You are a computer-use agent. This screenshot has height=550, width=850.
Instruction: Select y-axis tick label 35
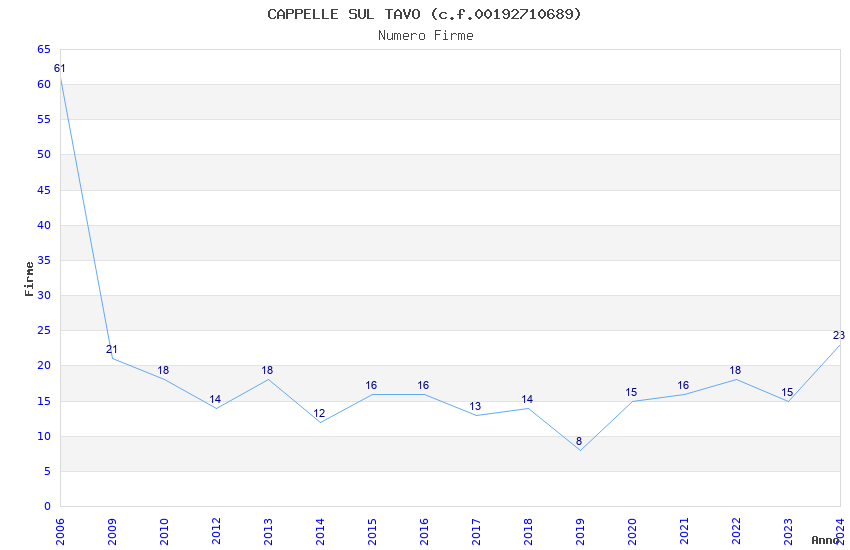coord(44,260)
